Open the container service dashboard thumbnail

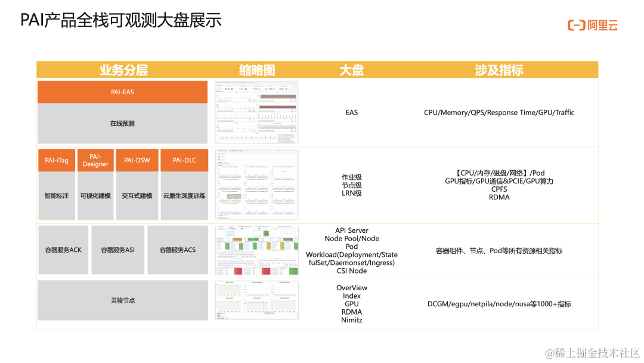(256, 250)
